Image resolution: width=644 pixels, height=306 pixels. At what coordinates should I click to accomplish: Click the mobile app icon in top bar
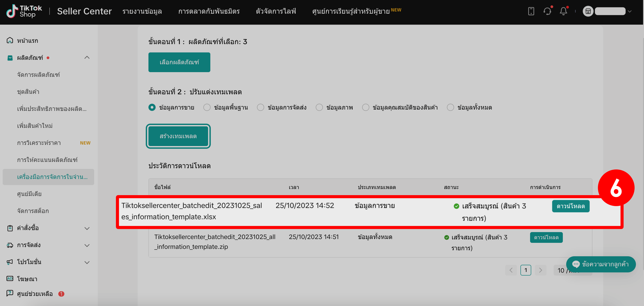531,11
